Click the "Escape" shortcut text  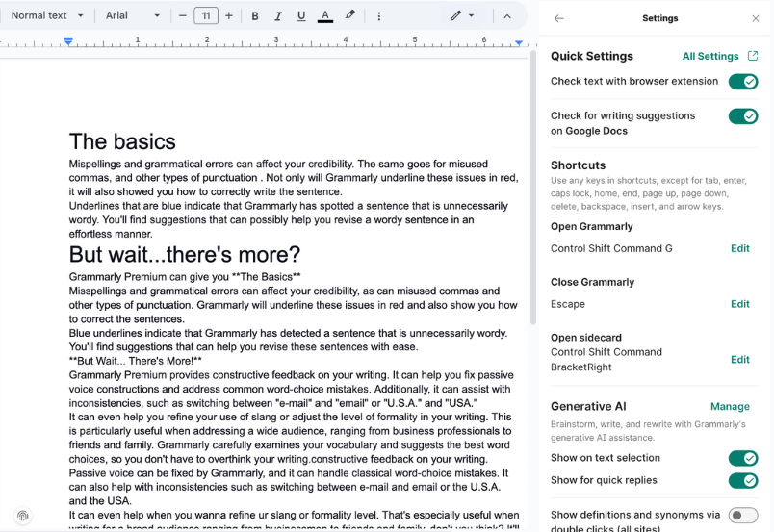coord(568,305)
